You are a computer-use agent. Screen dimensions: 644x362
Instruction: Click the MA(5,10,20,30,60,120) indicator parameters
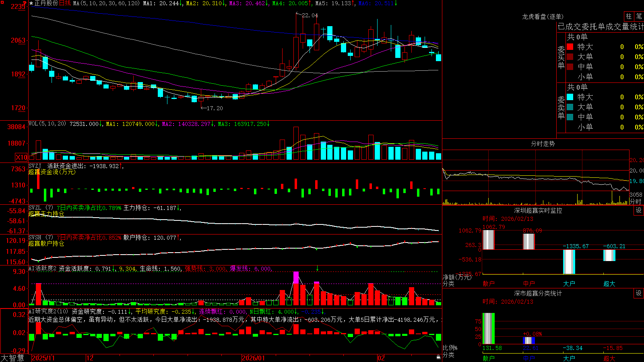point(107,3)
